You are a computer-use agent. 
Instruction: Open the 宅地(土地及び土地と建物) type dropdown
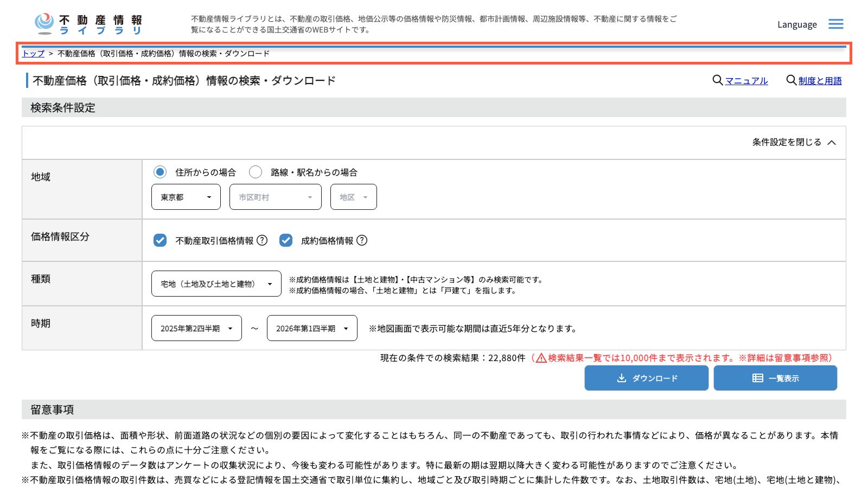coord(216,284)
